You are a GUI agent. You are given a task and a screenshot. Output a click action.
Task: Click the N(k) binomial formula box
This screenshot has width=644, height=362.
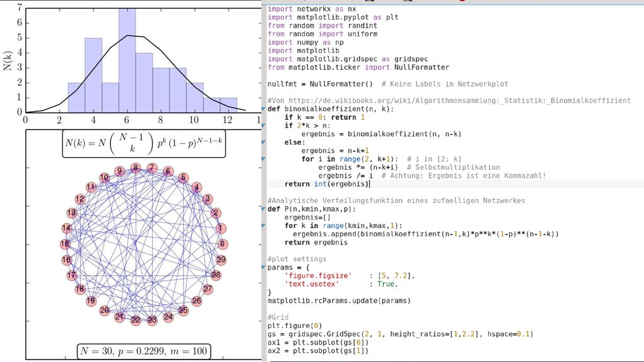144,143
